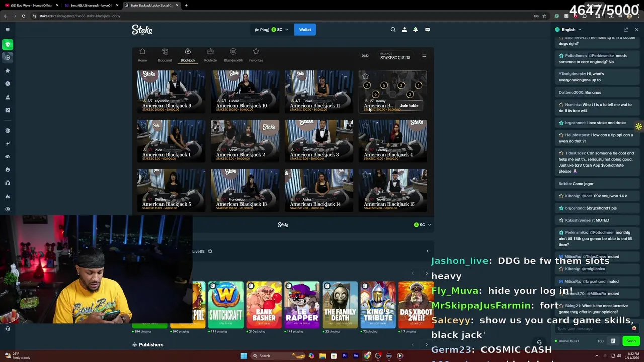644x362 pixels.
Task: Open the hamburger sidebar menu
Action: click(8, 30)
